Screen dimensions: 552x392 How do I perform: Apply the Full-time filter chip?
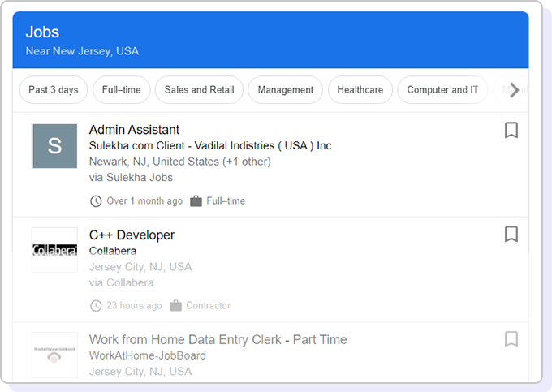tap(122, 90)
